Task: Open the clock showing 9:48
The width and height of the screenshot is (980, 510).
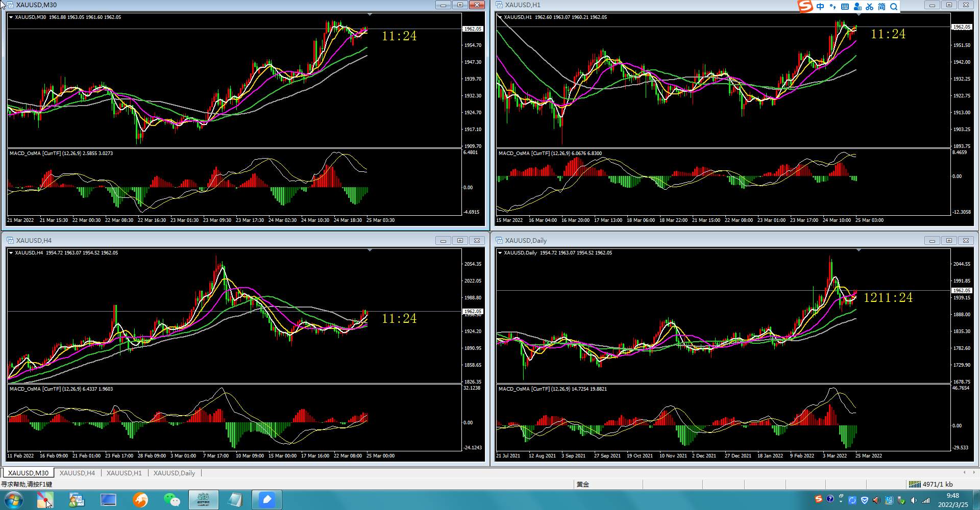Action: (953, 500)
